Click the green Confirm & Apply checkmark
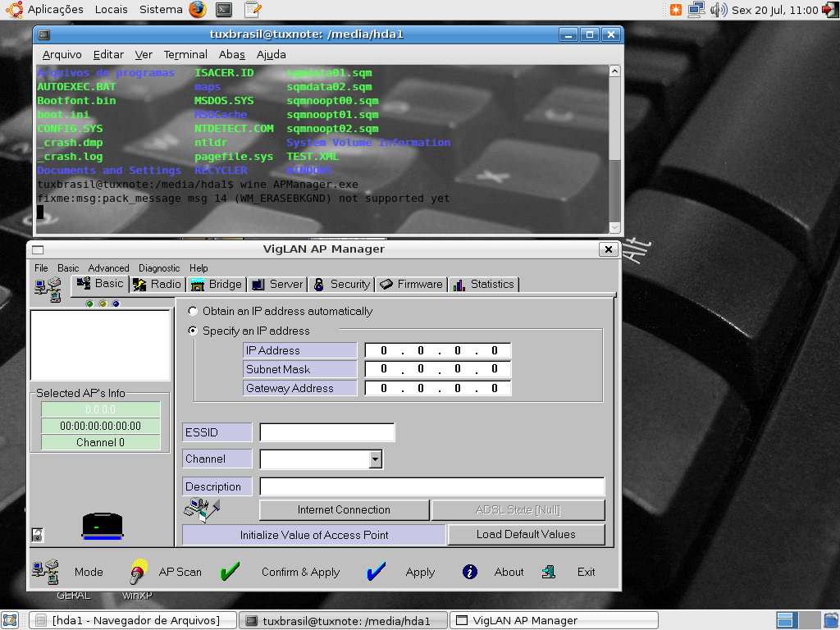 230,572
